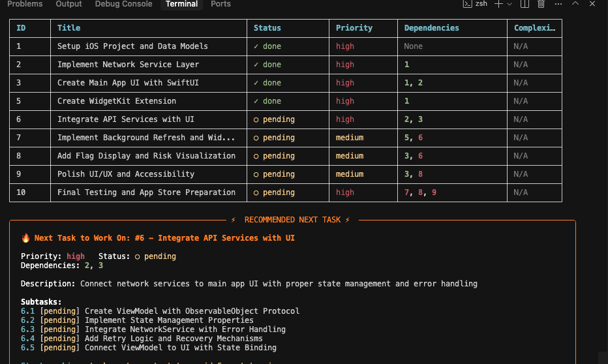Open the terminal launch profile dropdown chevron
The width and height of the screenshot is (608, 364).
pos(509,4)
